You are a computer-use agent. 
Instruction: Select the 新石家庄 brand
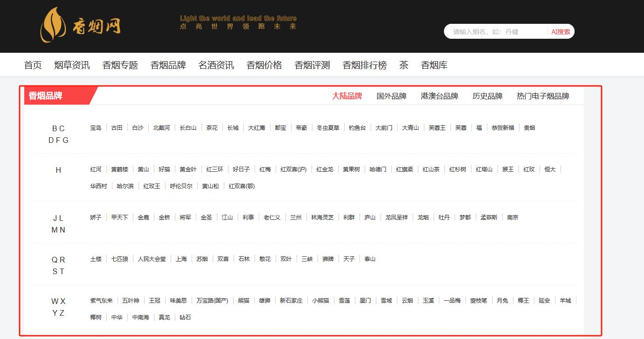coord(291,300)
